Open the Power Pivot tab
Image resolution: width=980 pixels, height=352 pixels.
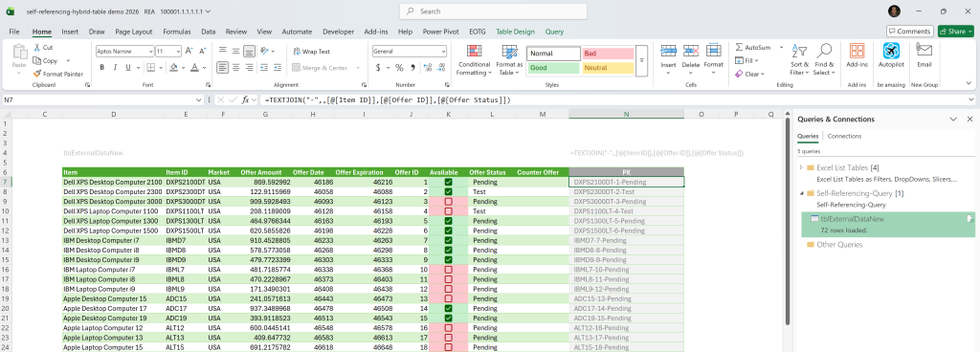(x=440, y=32)
